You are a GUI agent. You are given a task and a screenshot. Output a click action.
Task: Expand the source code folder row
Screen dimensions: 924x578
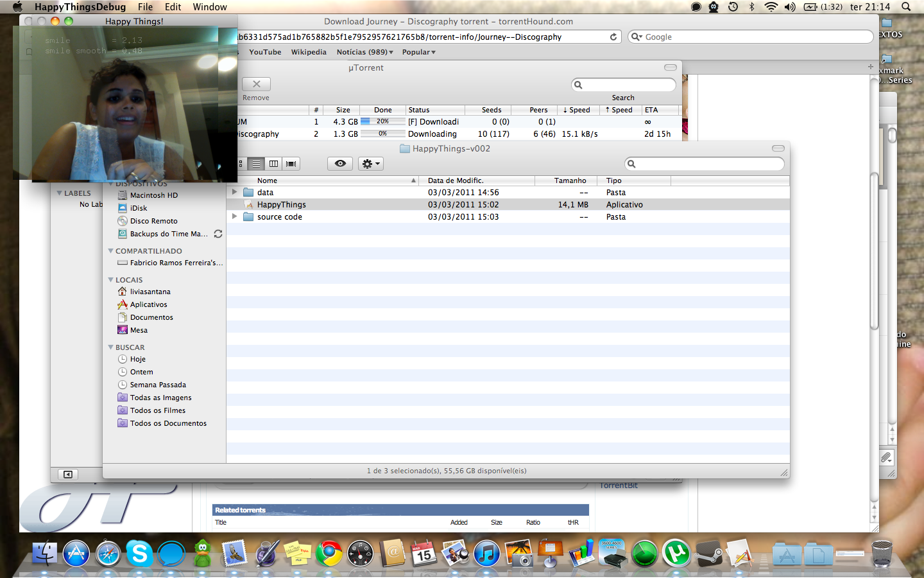(235, 216)
